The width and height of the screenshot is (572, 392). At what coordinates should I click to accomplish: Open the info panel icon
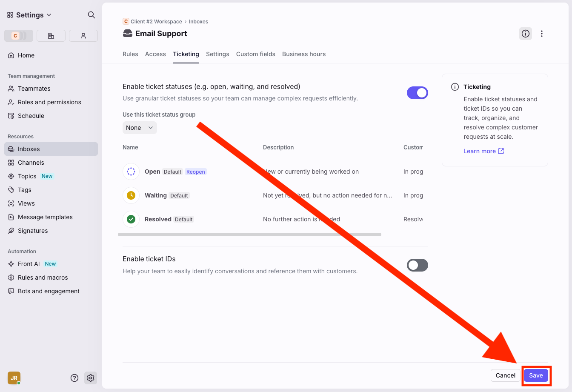tap(526, 34)
